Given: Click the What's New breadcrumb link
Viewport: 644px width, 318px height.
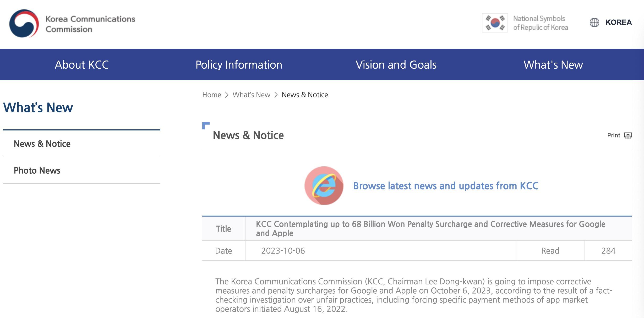Looking at the screenshot, I should click(251, 95).
